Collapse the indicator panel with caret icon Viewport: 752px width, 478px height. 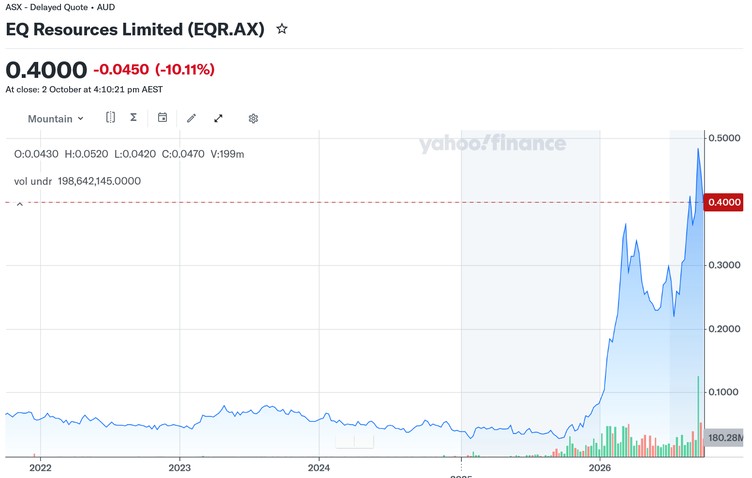20,204
